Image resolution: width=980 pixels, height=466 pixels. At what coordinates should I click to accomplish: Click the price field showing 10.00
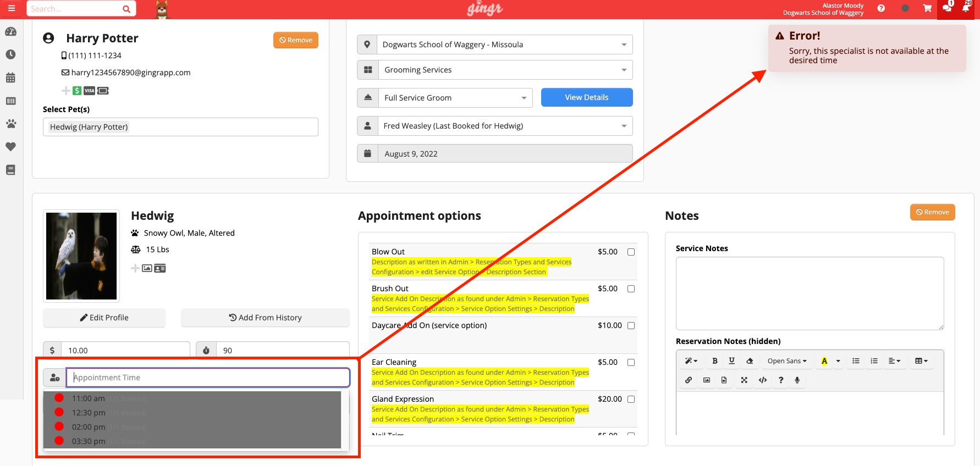(125, 351)
